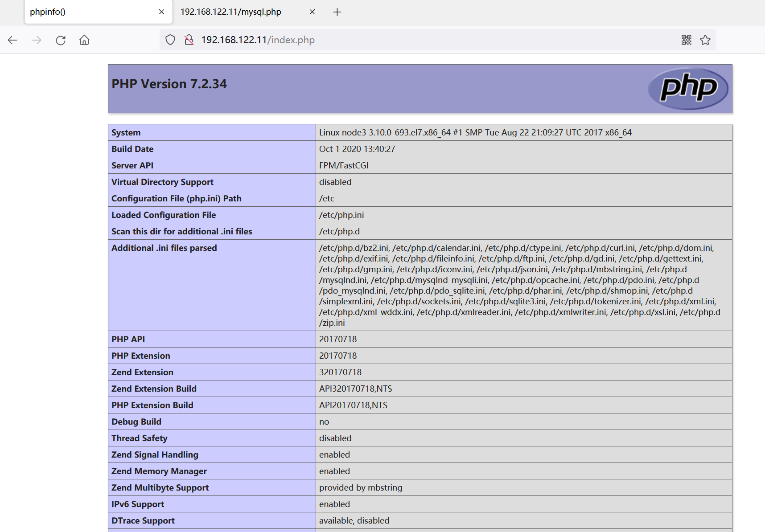Click the PHP API label
This screenshot has width=765, height=532.
tap(128, 339)
